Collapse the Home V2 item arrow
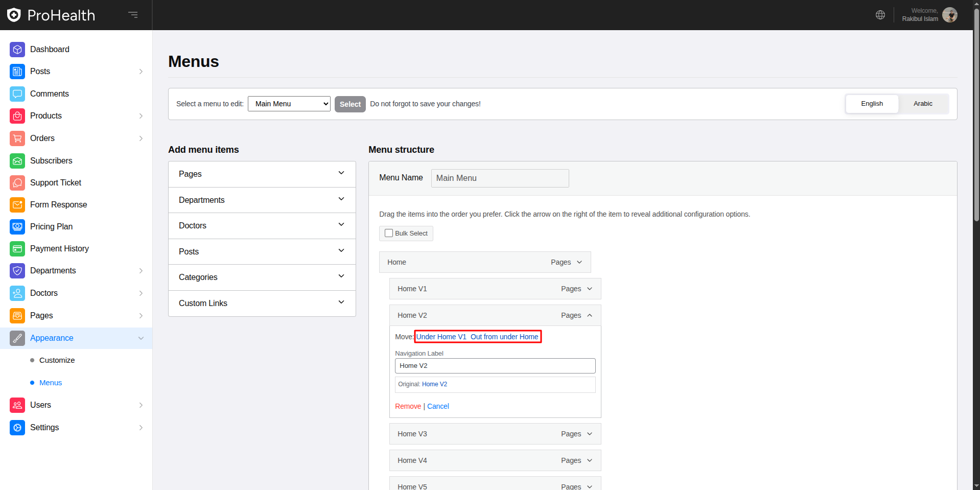Viewport: 980px width, 490px height. [590, 315]
